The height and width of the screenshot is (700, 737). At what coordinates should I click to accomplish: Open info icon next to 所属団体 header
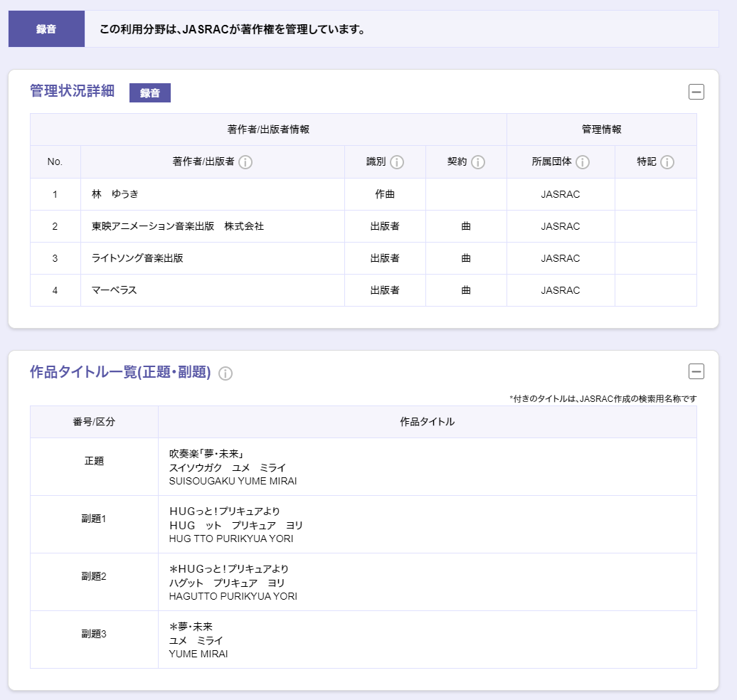coord(583,162)
